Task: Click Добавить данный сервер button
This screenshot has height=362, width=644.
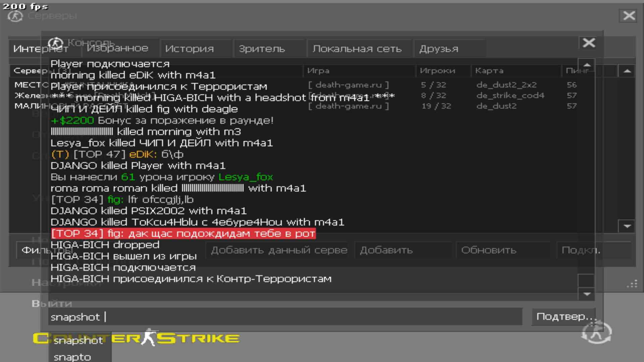Action: pos(279,250)
